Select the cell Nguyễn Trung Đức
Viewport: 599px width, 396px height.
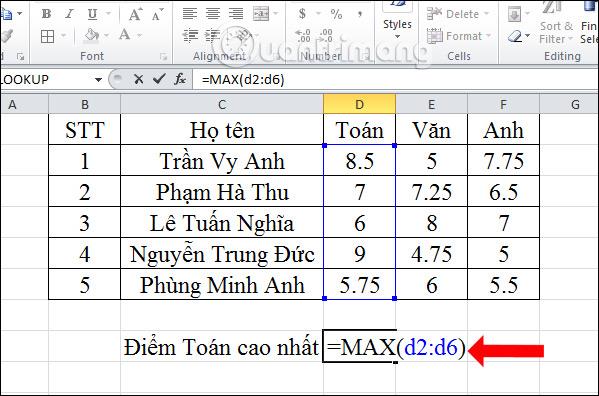[x=222, y=254]
